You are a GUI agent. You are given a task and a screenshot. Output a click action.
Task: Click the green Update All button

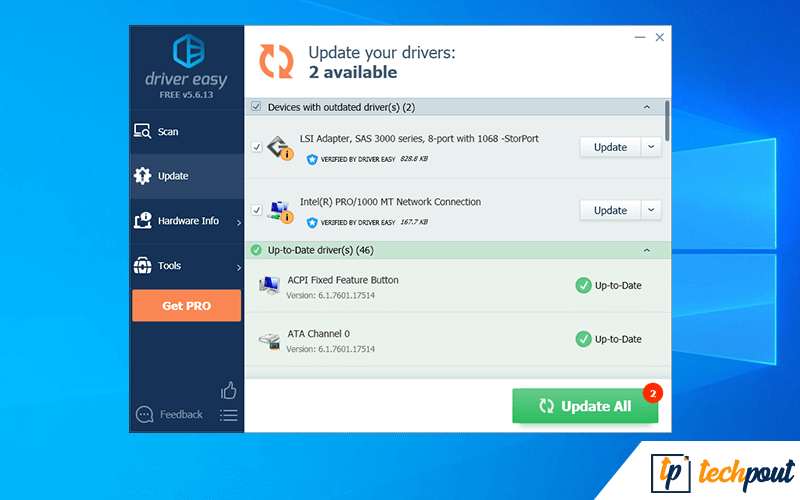click(x=585, y=406)
